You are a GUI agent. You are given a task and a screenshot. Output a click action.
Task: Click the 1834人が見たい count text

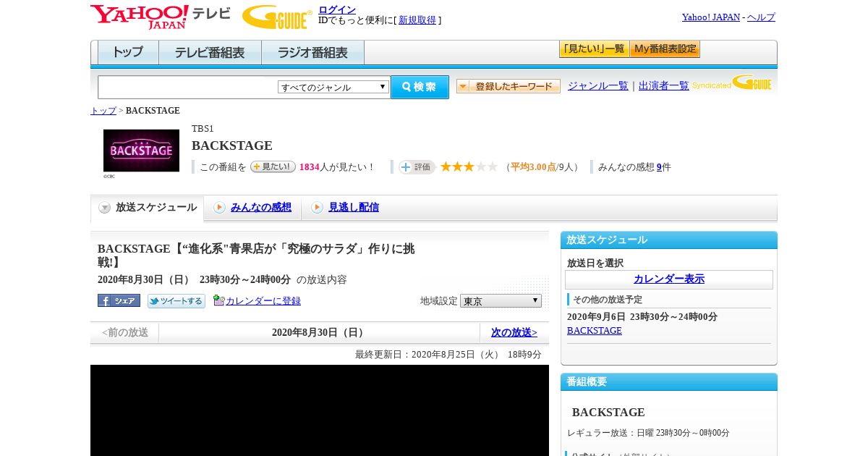(x=337, y=166)
